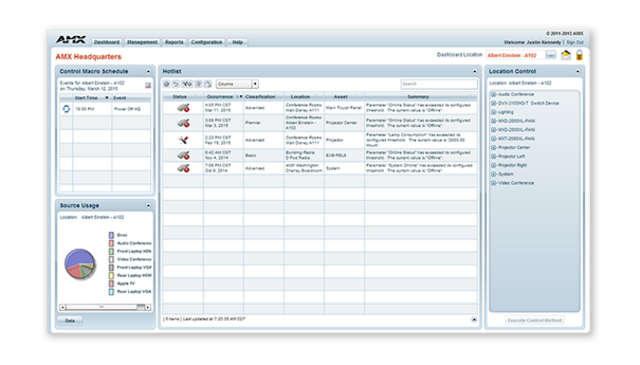Click the Rear Laptop VGA legend swatch
The width and height of the screenshot is (640, 365).
point(111,292)
